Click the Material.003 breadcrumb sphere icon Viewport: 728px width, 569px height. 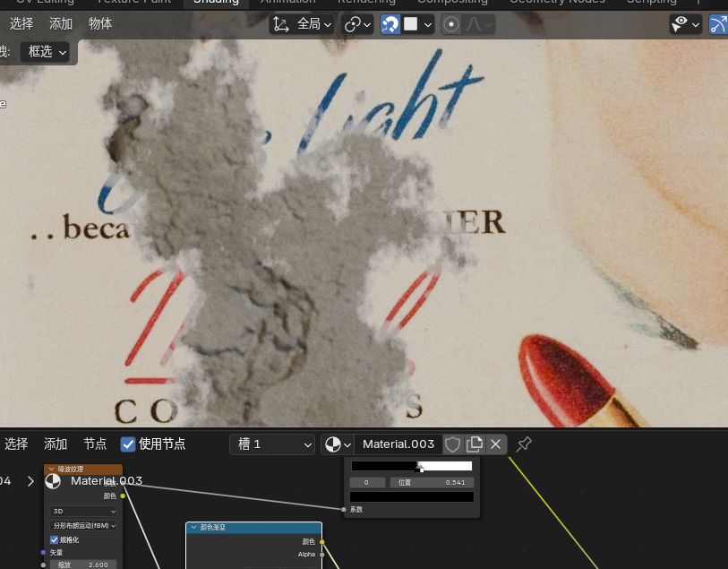coord(53,481)
